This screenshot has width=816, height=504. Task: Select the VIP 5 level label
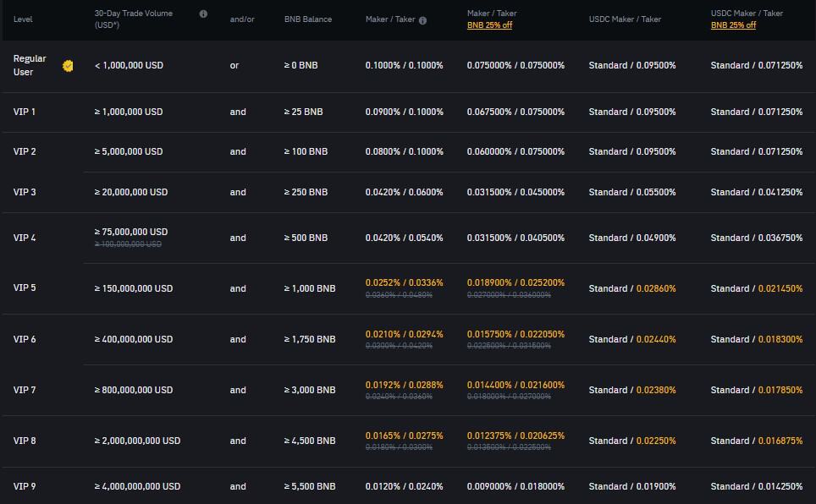25,288
